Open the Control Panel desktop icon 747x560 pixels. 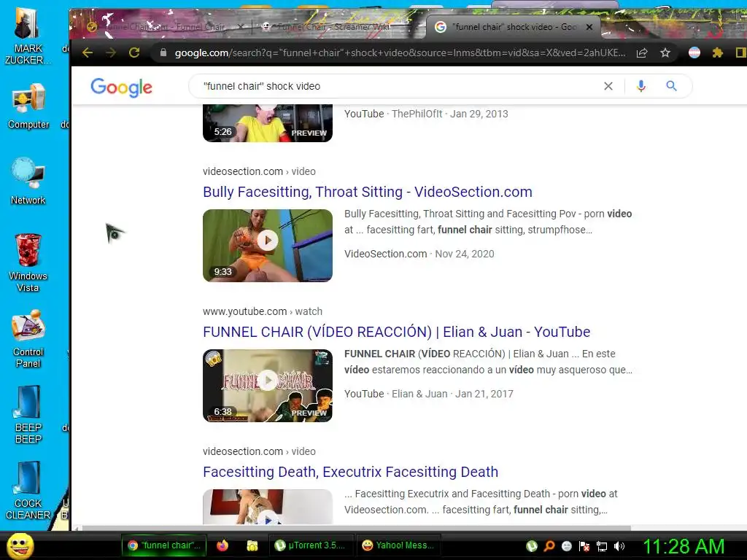tap(28, 338)
